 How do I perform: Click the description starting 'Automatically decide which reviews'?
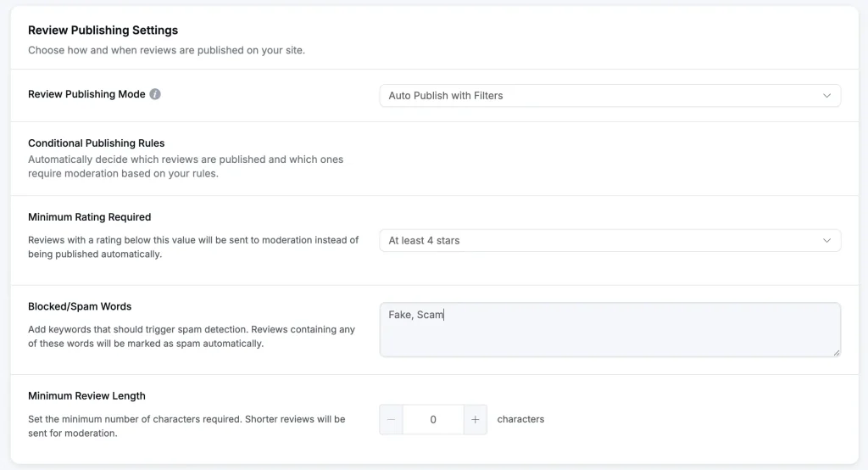click(186, 166)
